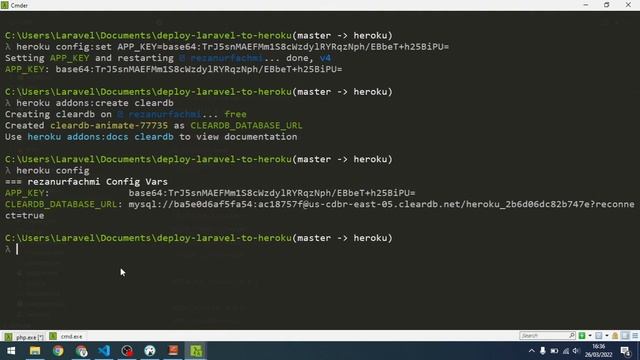Screen dimensions: 640x360
Task: Click the wrapped 'ct=true' text
Action: (x=24, y=216)
